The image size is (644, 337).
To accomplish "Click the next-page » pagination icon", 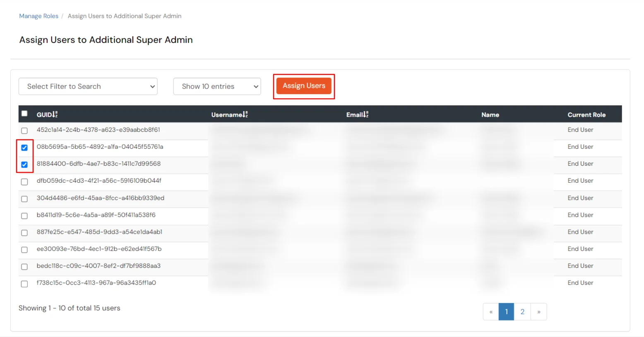I will [x=538, y=312].
